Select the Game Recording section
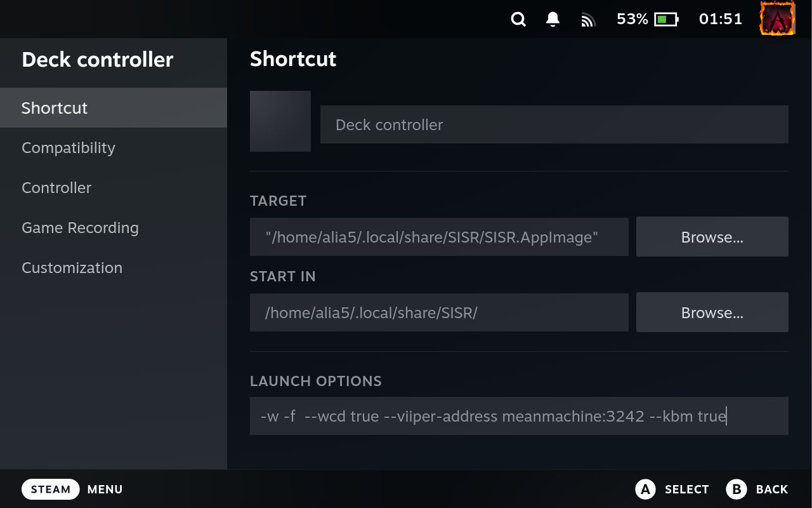 click(x=80, y=227)
